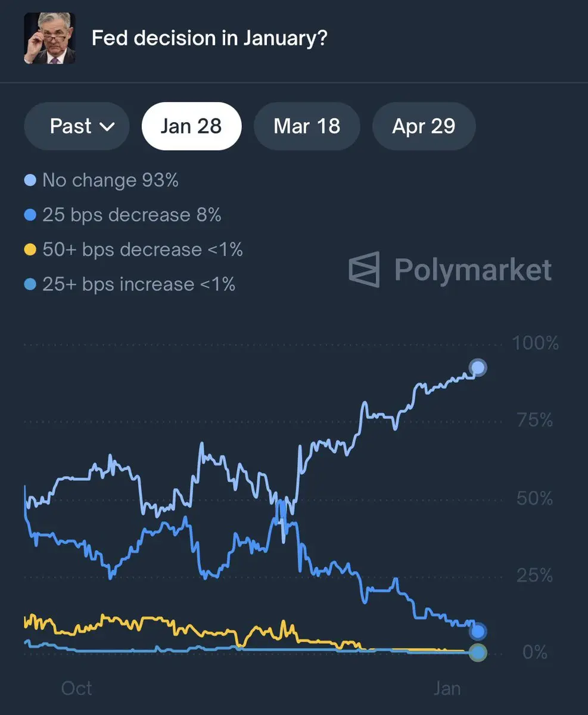Select the 25 bps decrease 8% label
This screenshot has width=588, height=715.
click(132, 214)
